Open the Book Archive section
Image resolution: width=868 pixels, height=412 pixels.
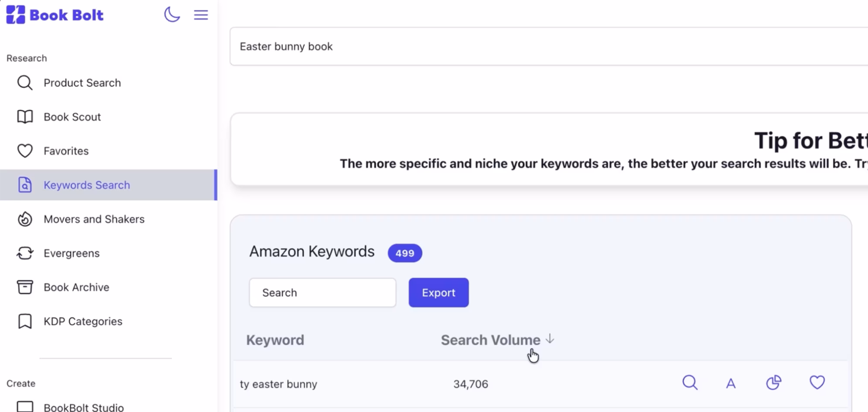tap(76, 287)
